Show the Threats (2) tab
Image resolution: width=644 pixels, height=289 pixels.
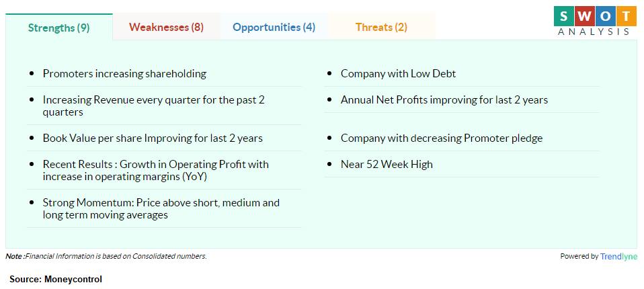coord(382,27)
